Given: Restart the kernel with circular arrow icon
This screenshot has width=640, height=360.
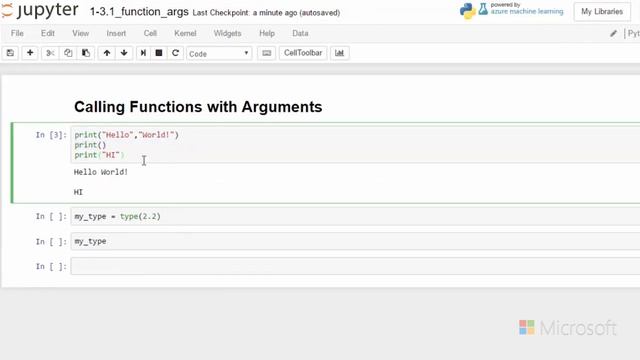Looking at the screenshot, I should click(176, 53).
